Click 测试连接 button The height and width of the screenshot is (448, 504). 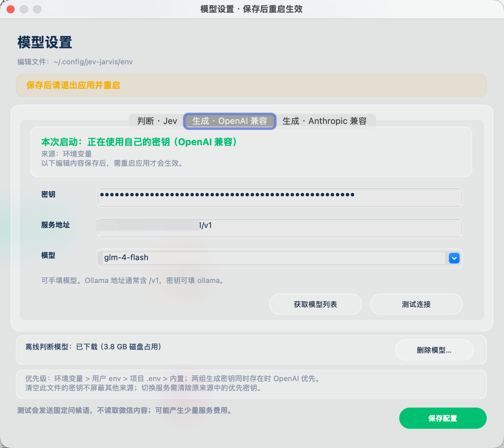[416, 304]
